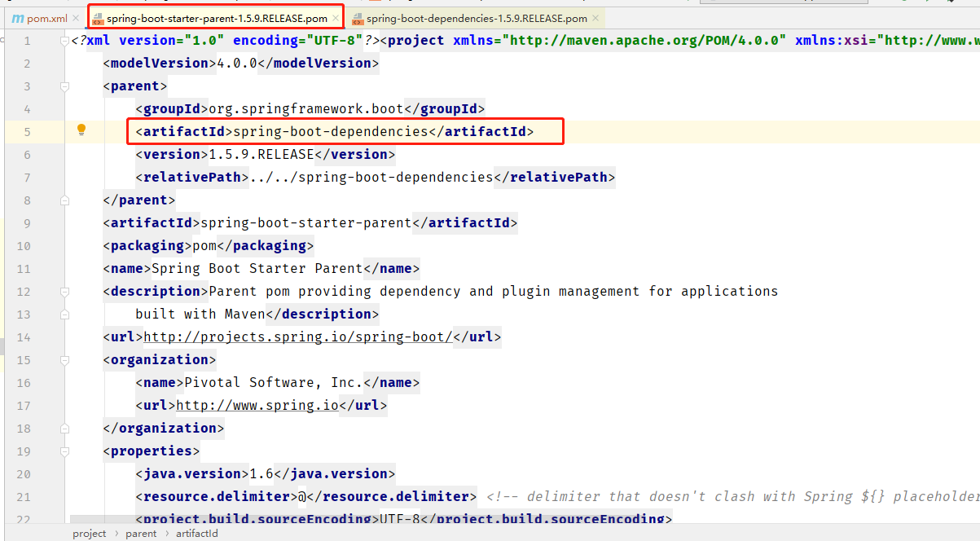
Task: Switch to the pom.xml tab
Action: (46, 18)
